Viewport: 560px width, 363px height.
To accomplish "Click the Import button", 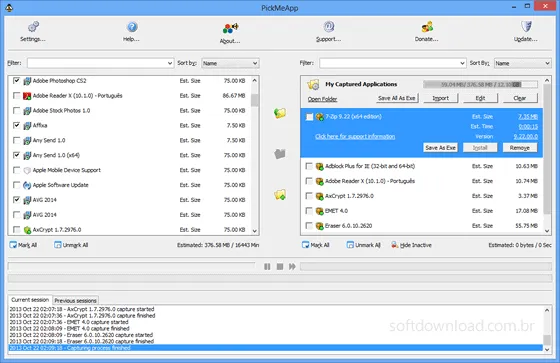I will pos(441,98).
